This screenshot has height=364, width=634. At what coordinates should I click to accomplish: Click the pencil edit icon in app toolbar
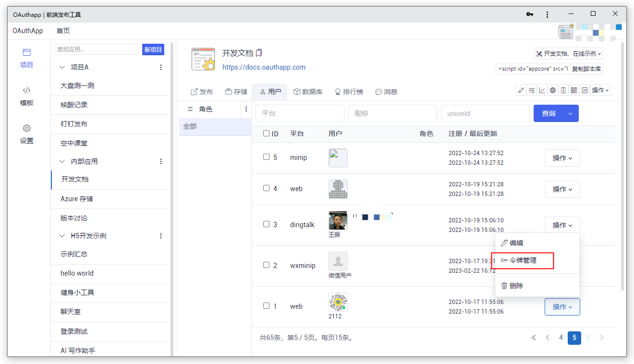click(x=521, y=90)
